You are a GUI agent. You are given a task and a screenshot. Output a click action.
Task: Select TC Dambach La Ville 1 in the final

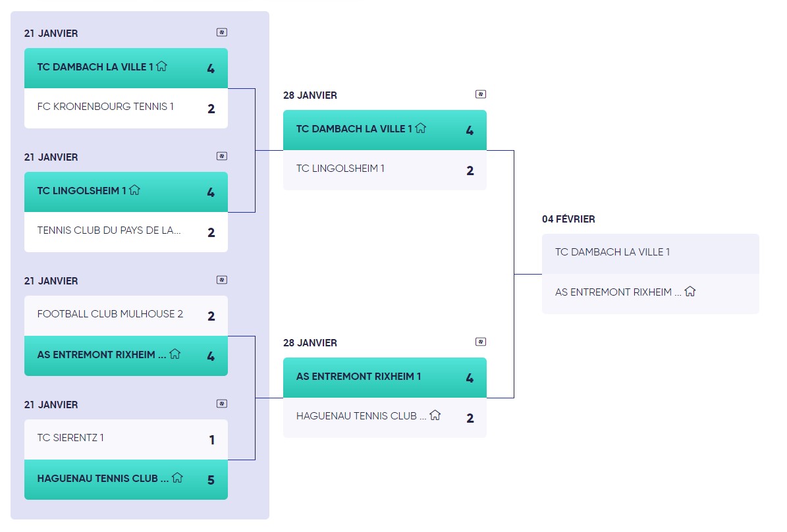pyautogui.click(x=650, y=253)
